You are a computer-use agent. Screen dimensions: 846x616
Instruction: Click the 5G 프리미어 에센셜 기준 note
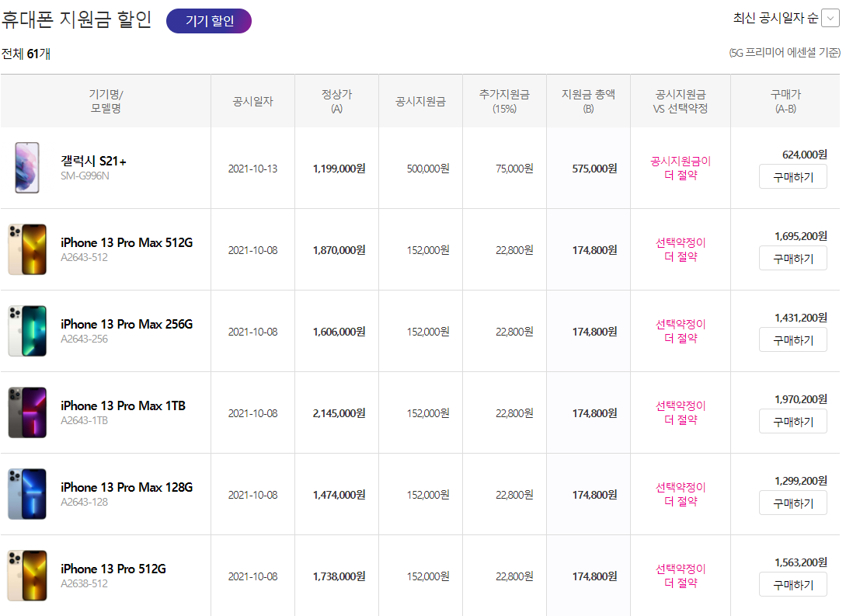pyautogui.click(x=785, y=52)
